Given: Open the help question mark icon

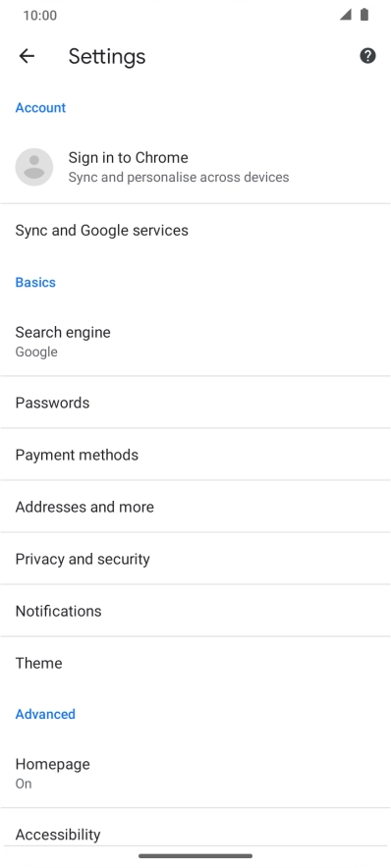Looking at the screenshot, I should 367,56.
